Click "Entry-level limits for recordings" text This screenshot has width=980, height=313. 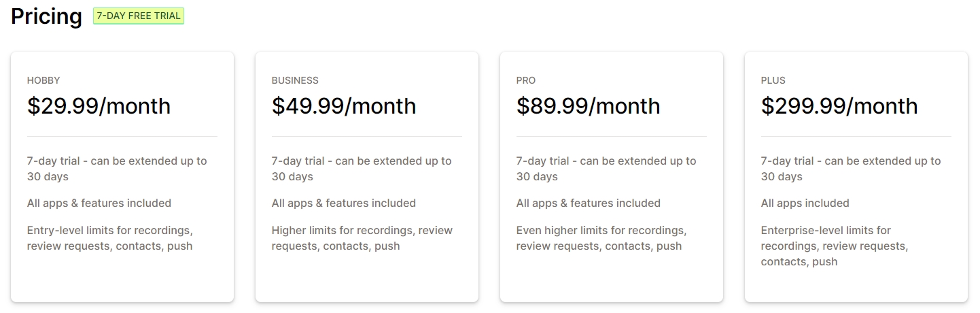[x=110, y=238]
